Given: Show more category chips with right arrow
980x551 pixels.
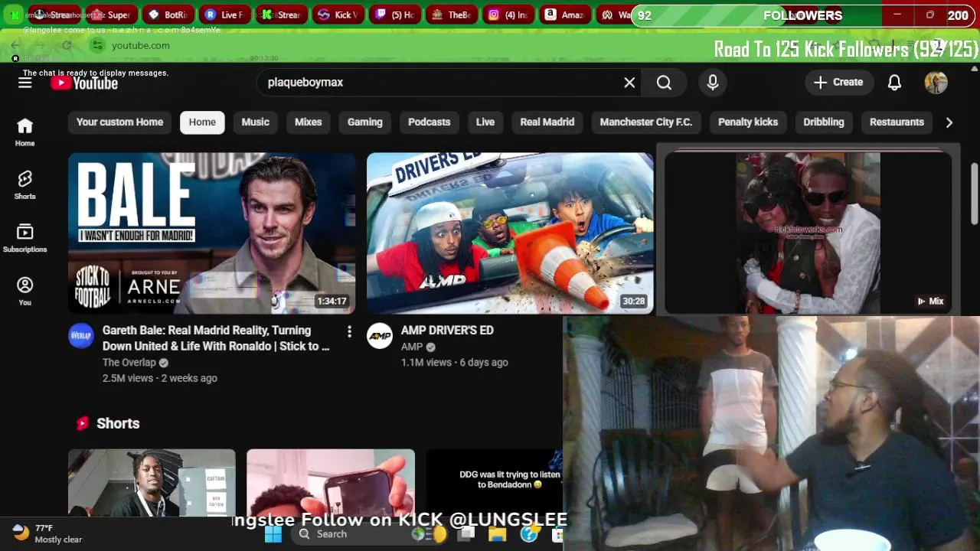Looking at the screenshot, I should coord(949,122).
